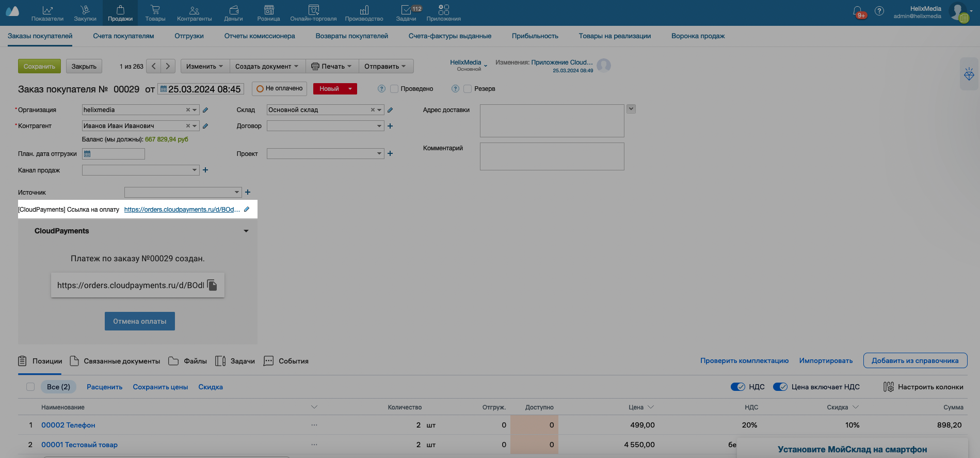Open the Возвраты покупателей tab
The width and height of the screenshot is (980, 458).
click(x=351, y=36)
